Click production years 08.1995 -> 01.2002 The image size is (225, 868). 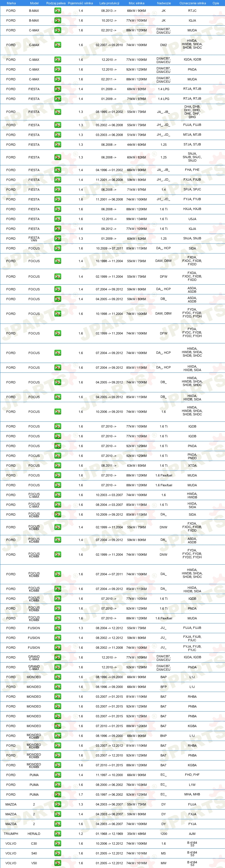(x=109, y=112)
